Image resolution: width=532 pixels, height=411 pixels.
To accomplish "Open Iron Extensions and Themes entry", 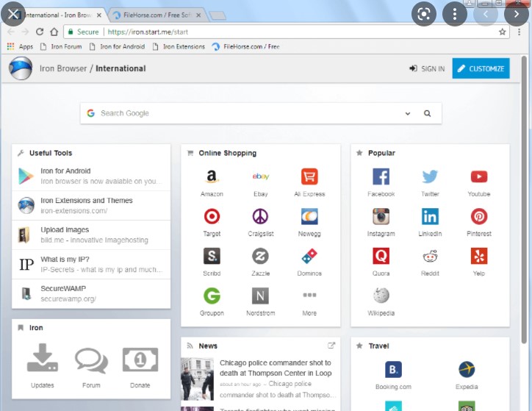I will [91, 205].
